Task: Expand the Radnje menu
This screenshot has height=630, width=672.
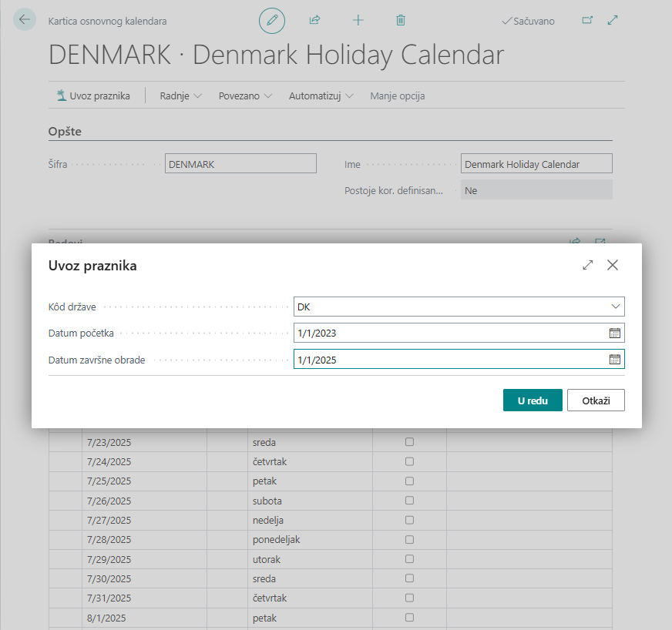Action: point(180,96)
